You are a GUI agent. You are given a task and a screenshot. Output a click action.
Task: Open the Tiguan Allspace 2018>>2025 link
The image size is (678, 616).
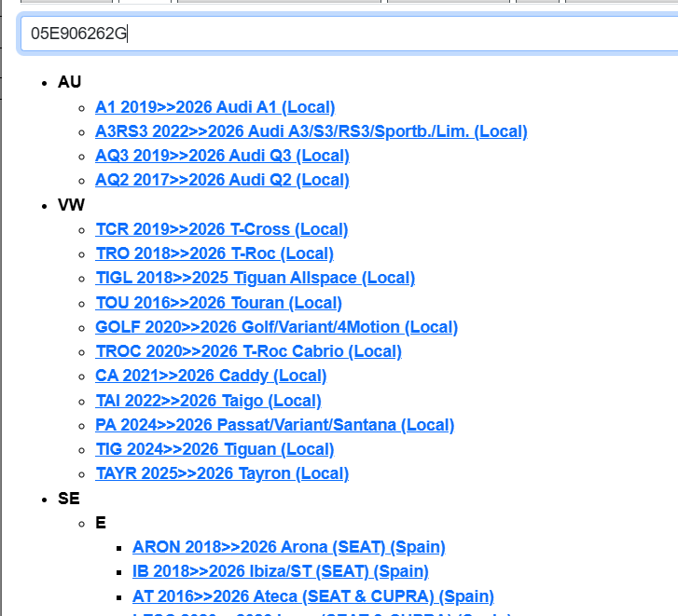(x=255, y=278)
